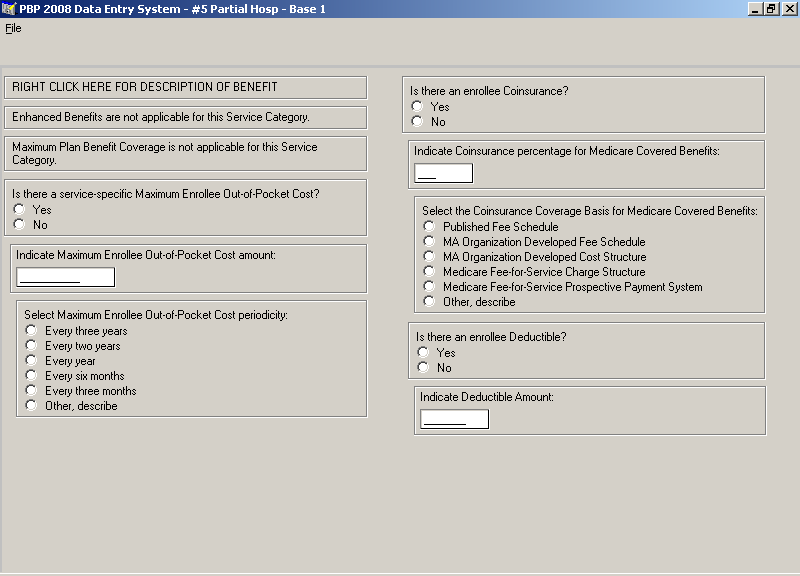
Task: Select Yes for enrollee Deductible
Action: coord(423,352)
